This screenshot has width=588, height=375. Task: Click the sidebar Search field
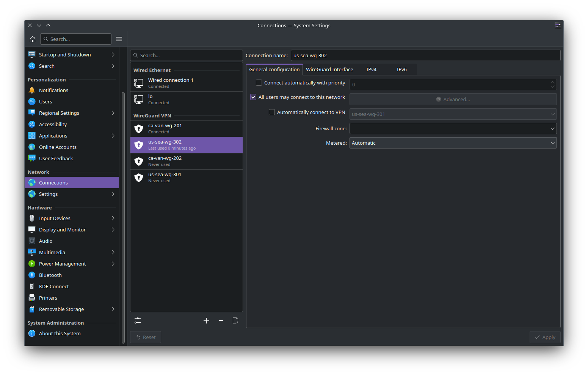76,39
